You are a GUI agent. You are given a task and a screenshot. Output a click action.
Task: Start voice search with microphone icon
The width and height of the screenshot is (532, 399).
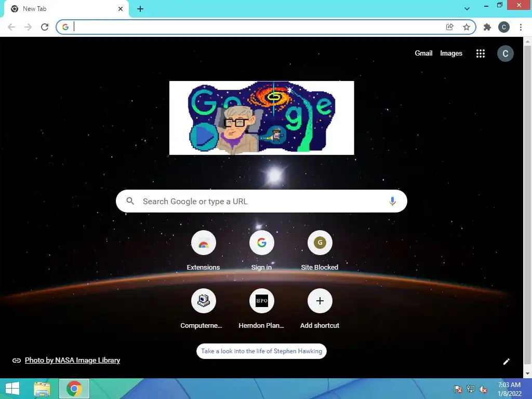pyautogui.click(x=392, y=201)
